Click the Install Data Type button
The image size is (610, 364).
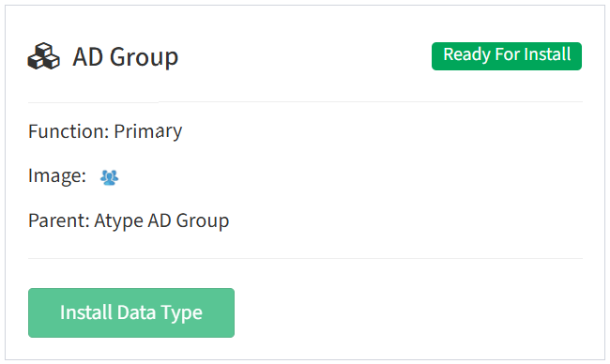[x=131, y=312]
